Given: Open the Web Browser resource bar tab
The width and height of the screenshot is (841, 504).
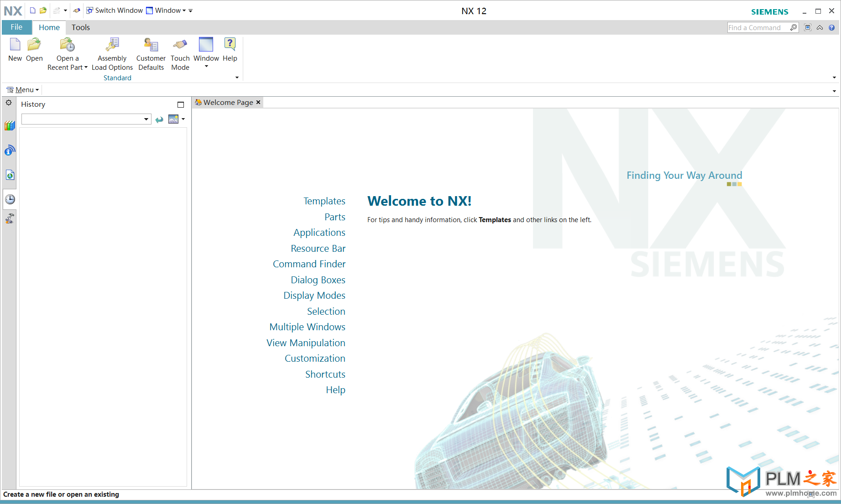Looking at the screenshot, I should (x=10, y=175).
